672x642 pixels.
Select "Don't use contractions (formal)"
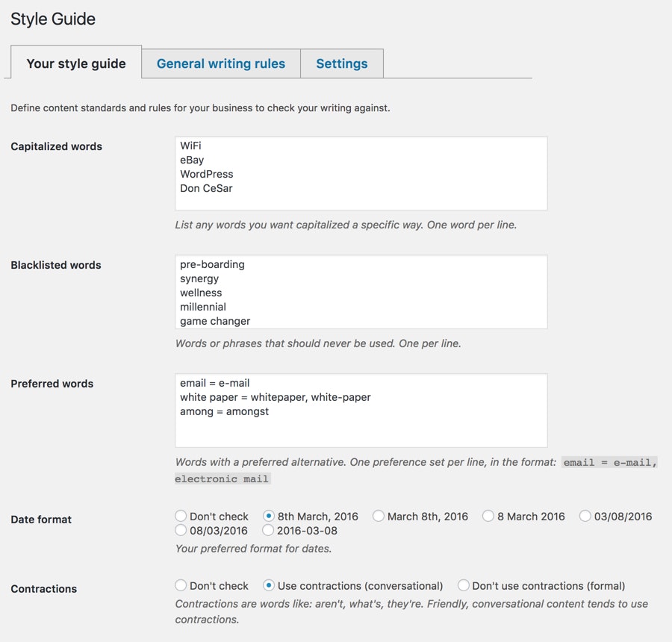click(x=463, y=585)
